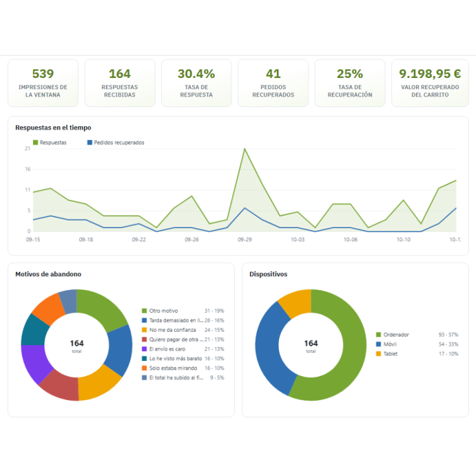Click the No me da confianza legend item
The image size is (476, 476).
[183, 330]
